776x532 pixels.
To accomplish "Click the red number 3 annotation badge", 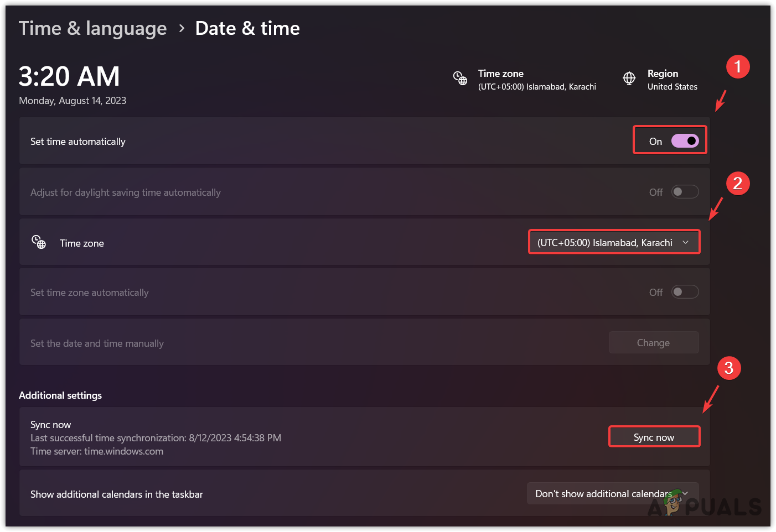I will tap(729, 368).
